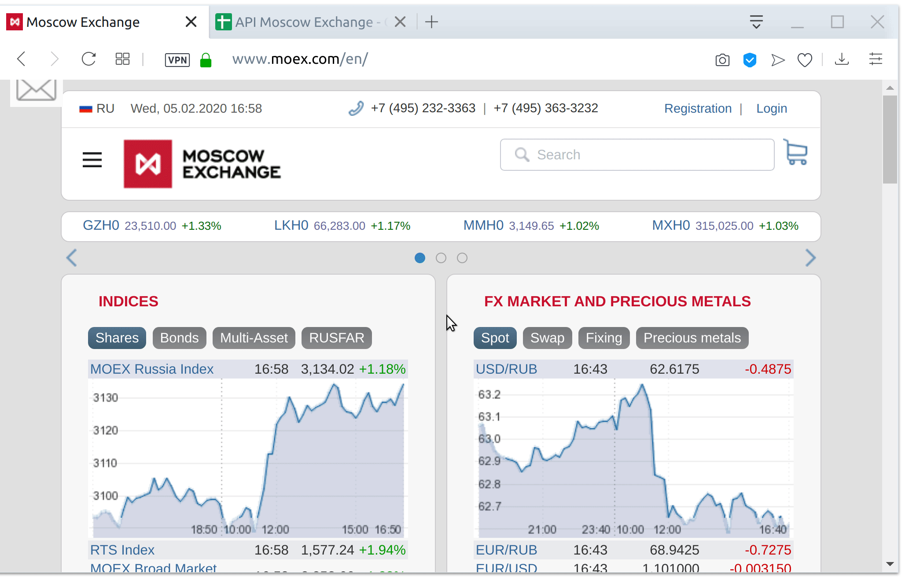Viewport: 920px width, 588px height.
Task: Reload the current page
Action: click(88, 59)
